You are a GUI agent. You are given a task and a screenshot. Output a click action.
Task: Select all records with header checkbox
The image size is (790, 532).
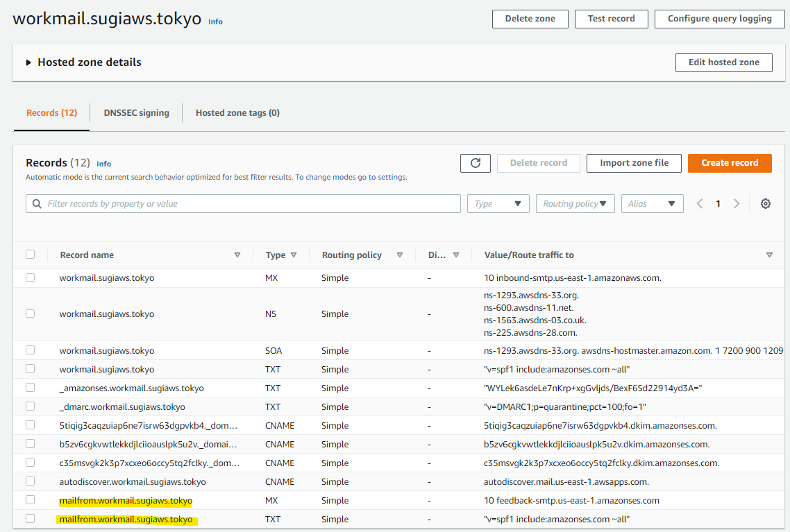click(30, 255)
